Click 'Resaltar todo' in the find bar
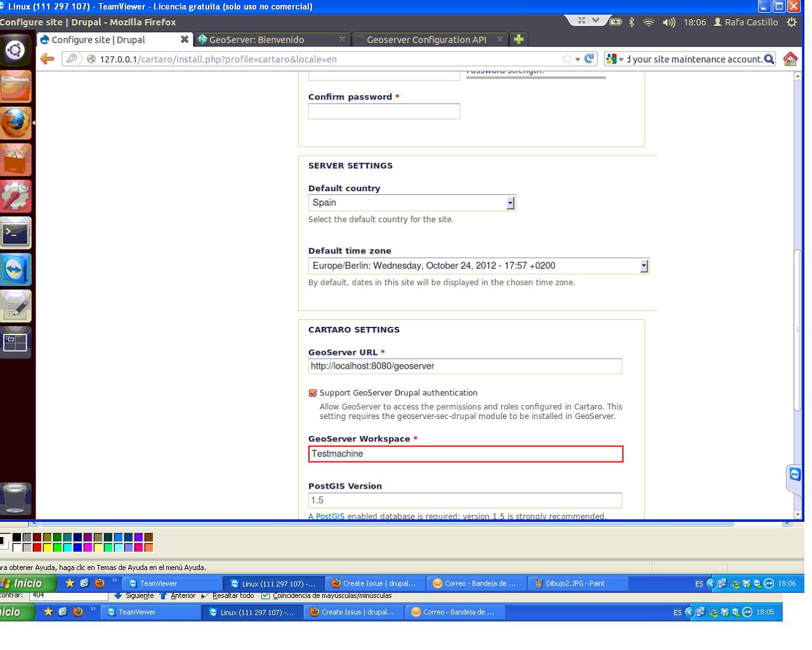 point(228,595)
